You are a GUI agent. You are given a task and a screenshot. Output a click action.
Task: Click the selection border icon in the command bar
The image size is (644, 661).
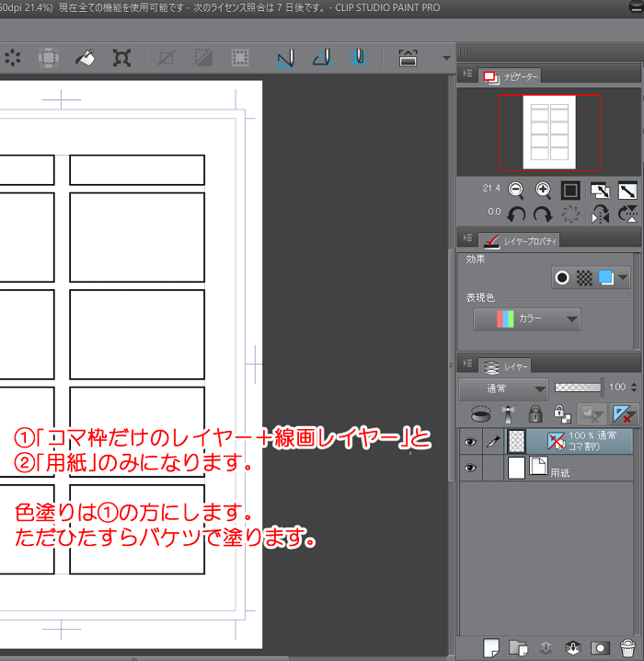coord(49,58)
